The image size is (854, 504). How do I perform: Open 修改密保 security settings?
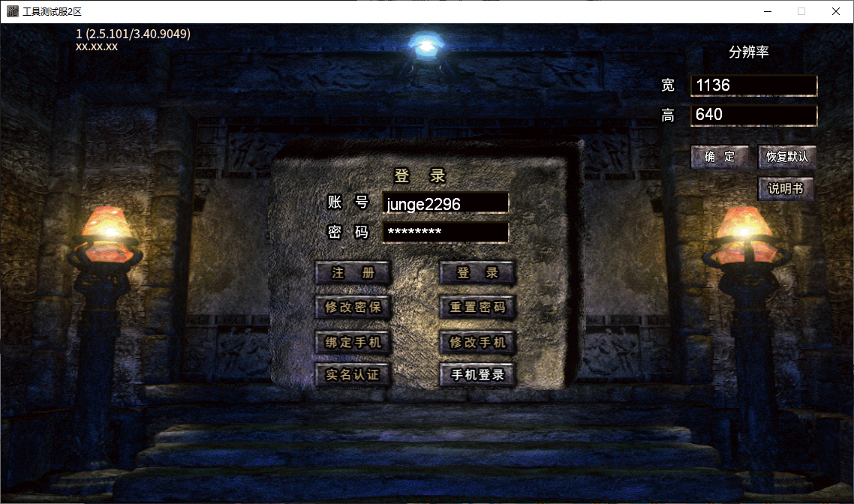pyautogui.click(x=353, y=307)
